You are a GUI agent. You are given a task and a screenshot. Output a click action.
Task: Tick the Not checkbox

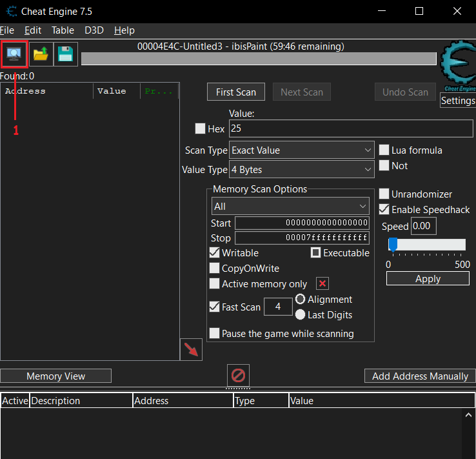point(384,165)
